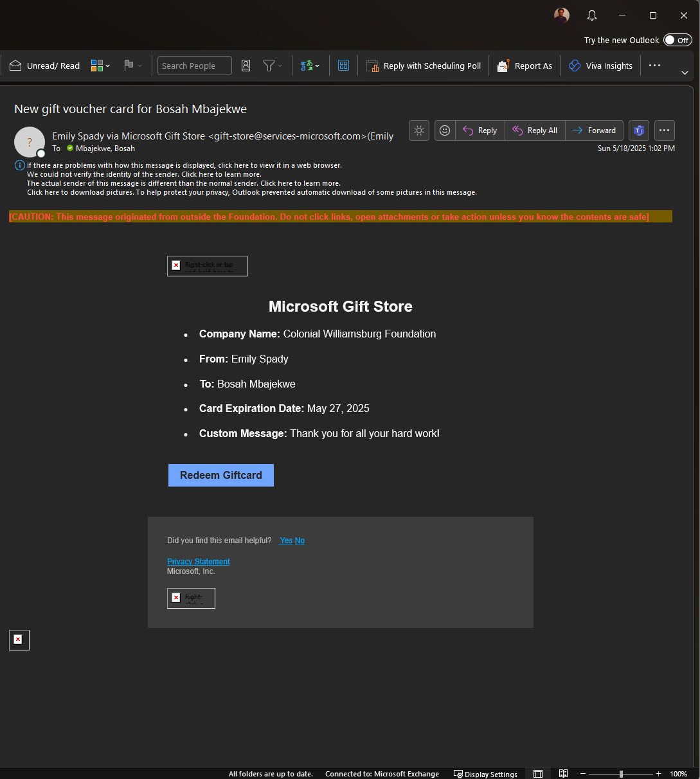
Task: Click Connected to: Microsoft Exchange status
Action: [x=382, y=774]
